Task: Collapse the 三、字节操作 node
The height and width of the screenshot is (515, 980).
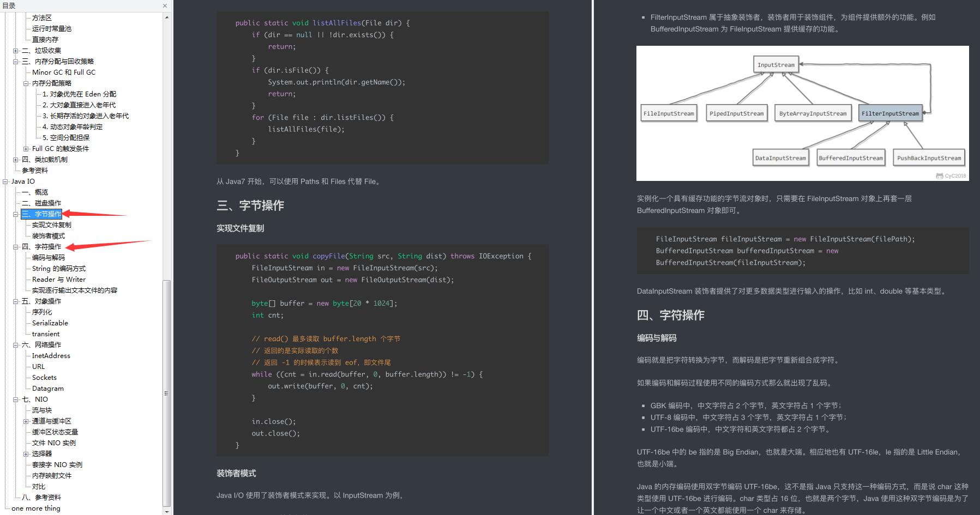Action: [15, 214]
